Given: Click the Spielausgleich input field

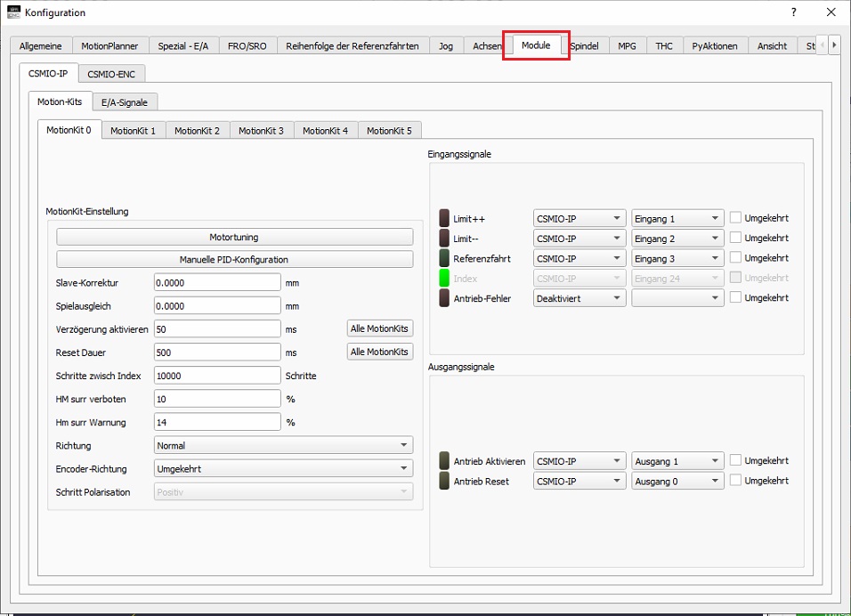Looking at the screenshot, I should click(217, 305).
